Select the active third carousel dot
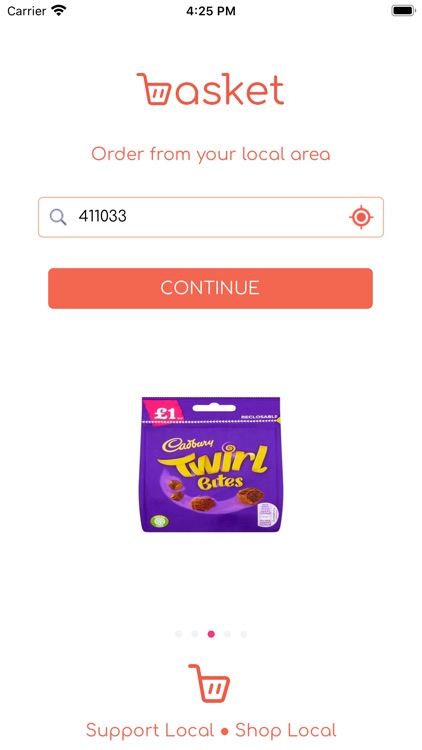Image resolution: width=422 pixels, height=750 pixels. [x=211, y=634]
